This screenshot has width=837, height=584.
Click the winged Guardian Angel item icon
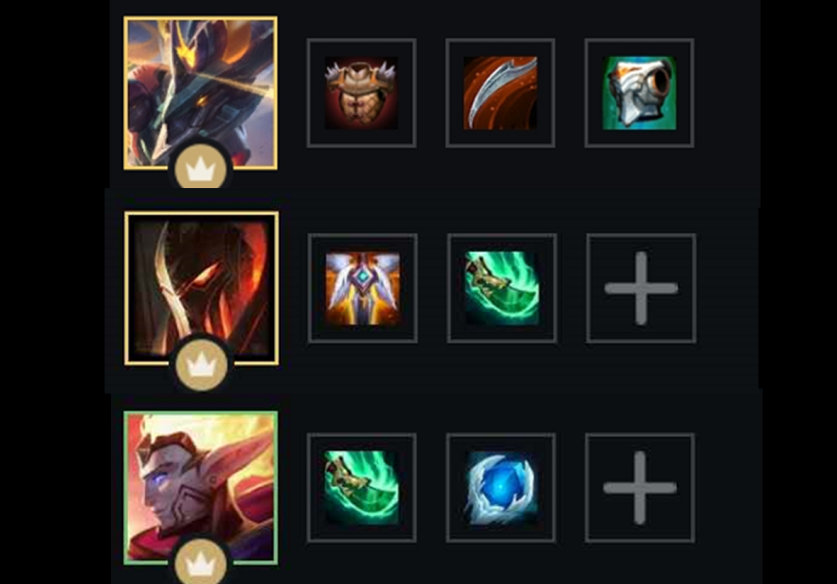[362, 288]
